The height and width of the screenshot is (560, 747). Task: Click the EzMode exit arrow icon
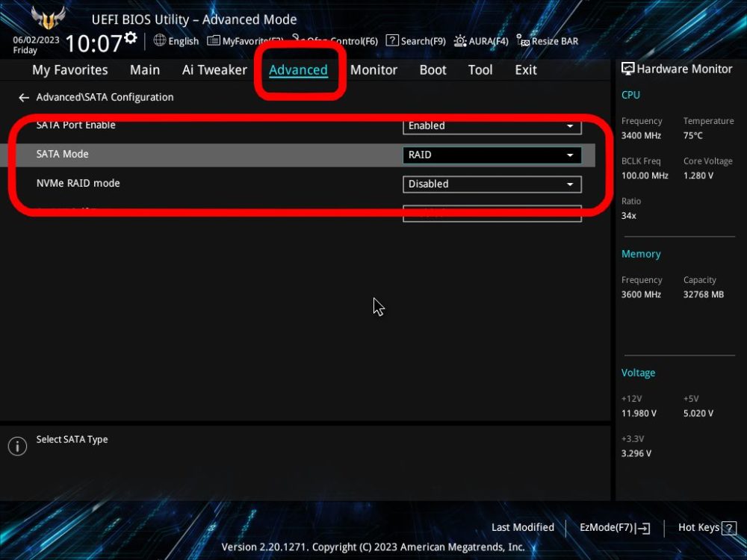(x=642, y=528)
